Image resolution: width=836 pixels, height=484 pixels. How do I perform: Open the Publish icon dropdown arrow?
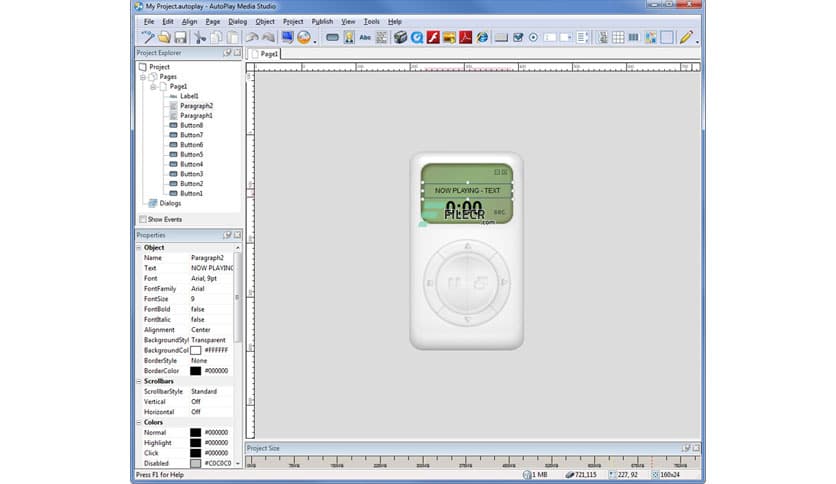point(315,40)
